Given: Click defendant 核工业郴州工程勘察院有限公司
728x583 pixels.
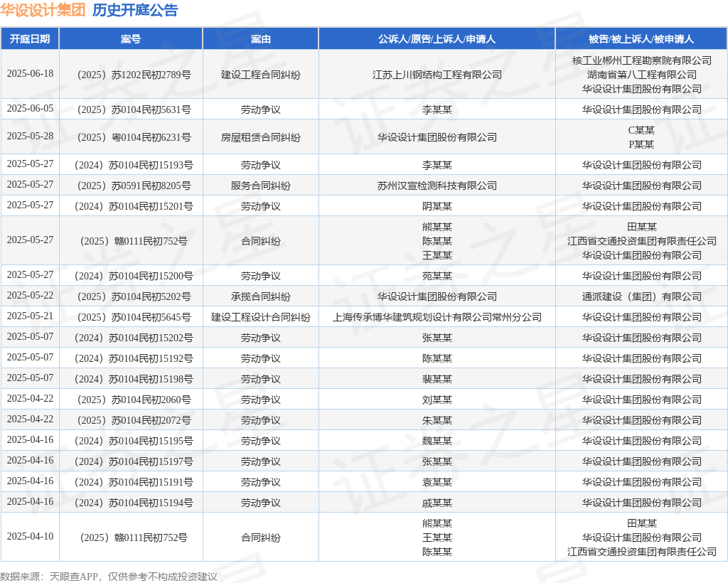Looking at the screenshot, I should pyautogui.click(x=642, y=60).
